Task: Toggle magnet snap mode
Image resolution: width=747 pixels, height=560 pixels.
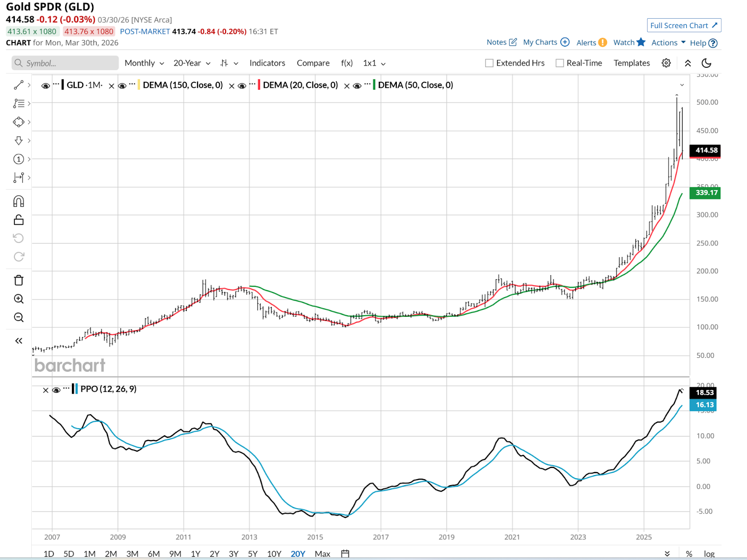Action: [19, 201]
